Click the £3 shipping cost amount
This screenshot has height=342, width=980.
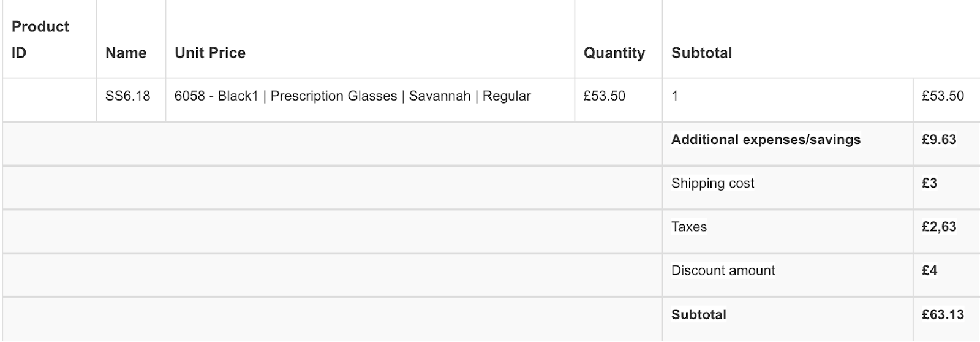(929, 183)
